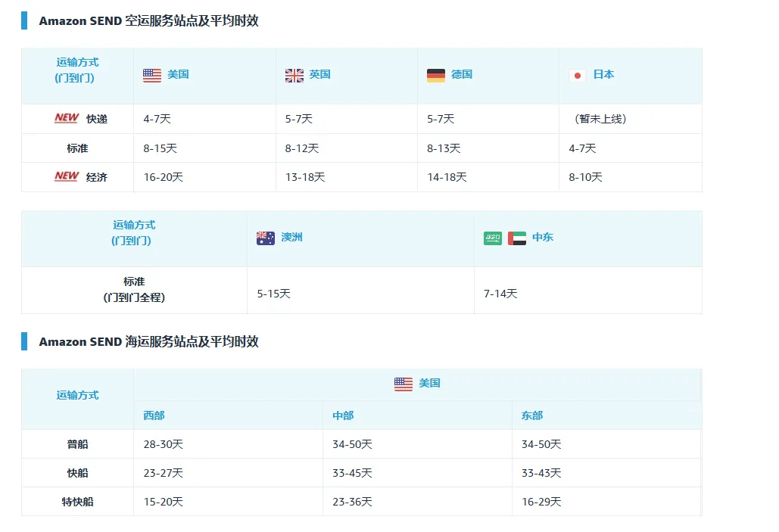Click the Germany flag icon

(436, 75)
